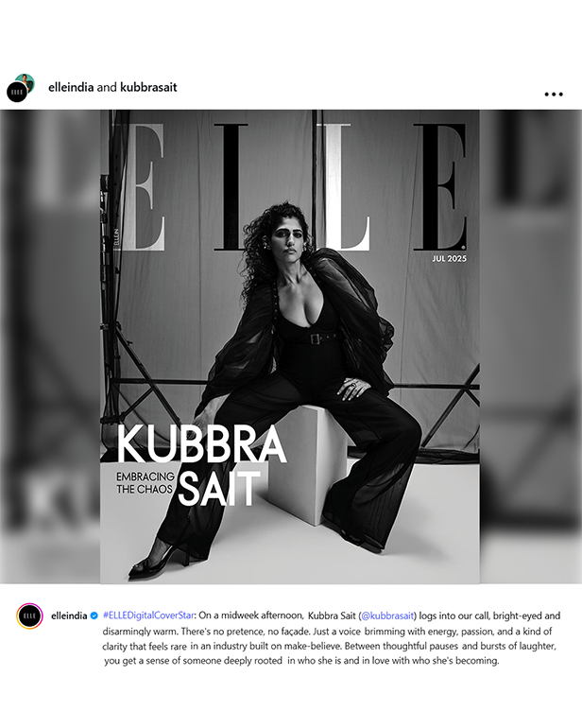
Task: Click the blue verified badge beside elleindia
Action: [94, 615]
